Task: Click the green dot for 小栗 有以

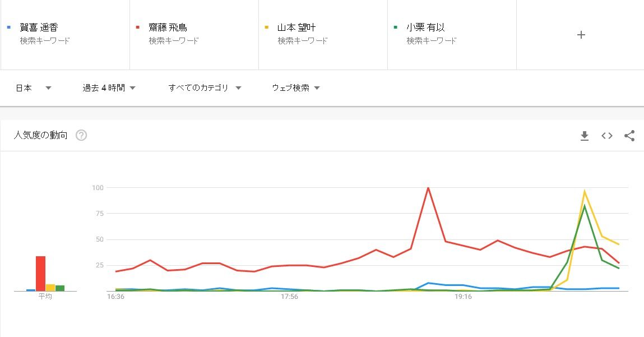Action: (x=396, y=27)
